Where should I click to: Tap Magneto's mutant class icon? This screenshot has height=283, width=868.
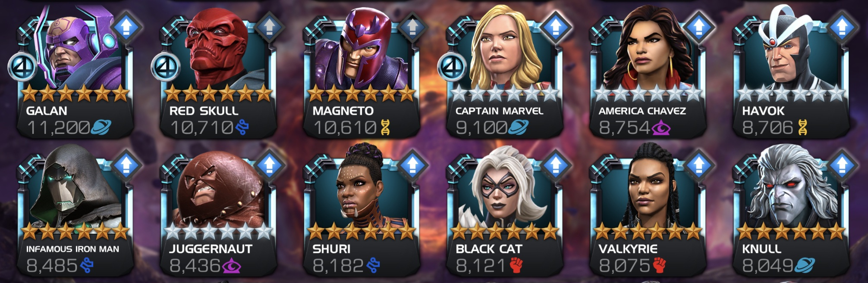[385, 128]
